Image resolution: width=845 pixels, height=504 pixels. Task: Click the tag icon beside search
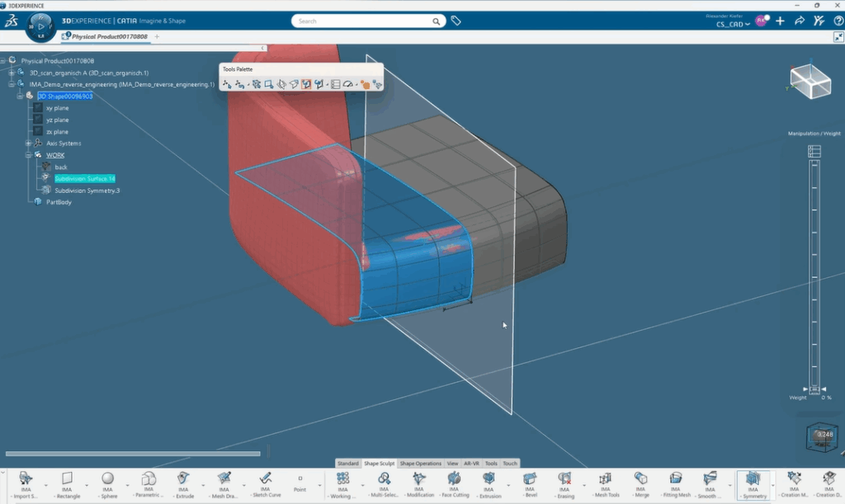[x=456, y=21]
